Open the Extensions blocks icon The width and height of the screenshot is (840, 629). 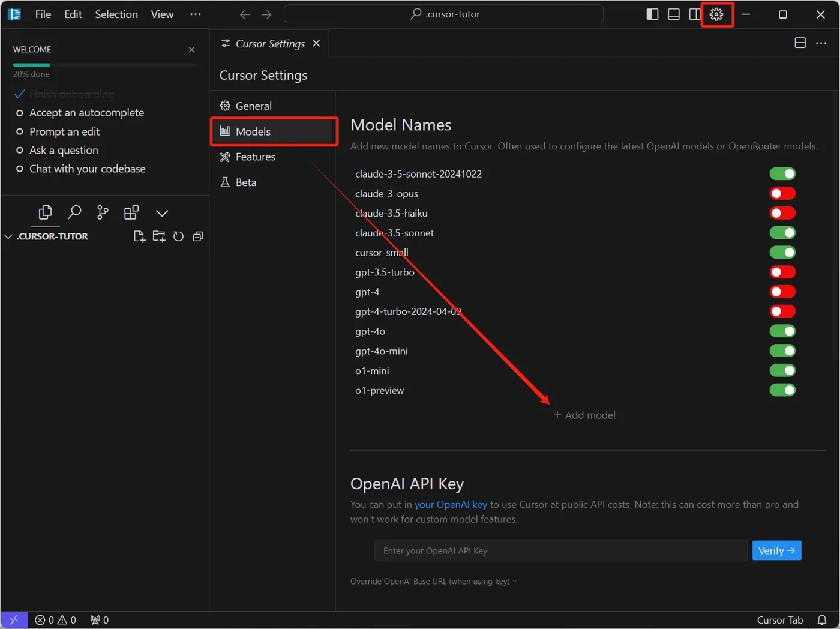pos(131,212)
